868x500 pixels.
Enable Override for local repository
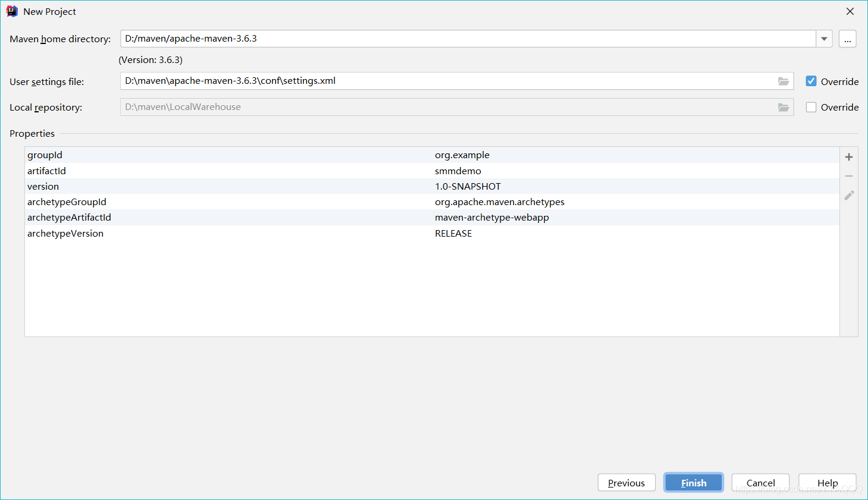(811, 107)
